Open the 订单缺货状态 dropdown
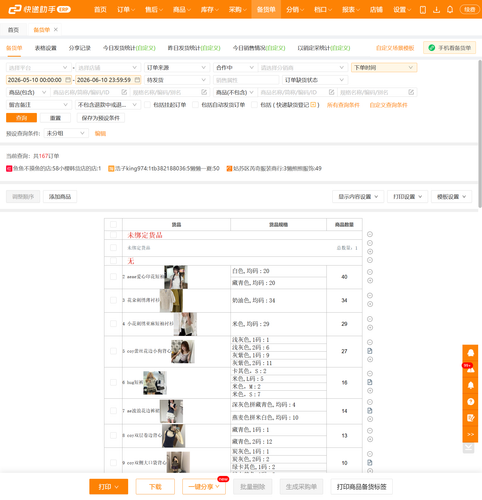 pyautogui.click(x=315, y=80)
